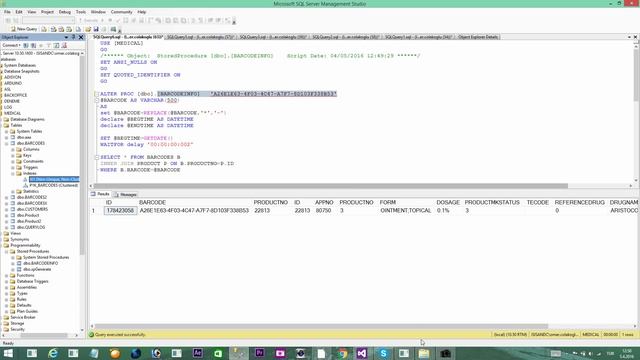This screenshot has height=360, width=640.
Task: Click the New Query toolbar button
Action: pos(24,29)
